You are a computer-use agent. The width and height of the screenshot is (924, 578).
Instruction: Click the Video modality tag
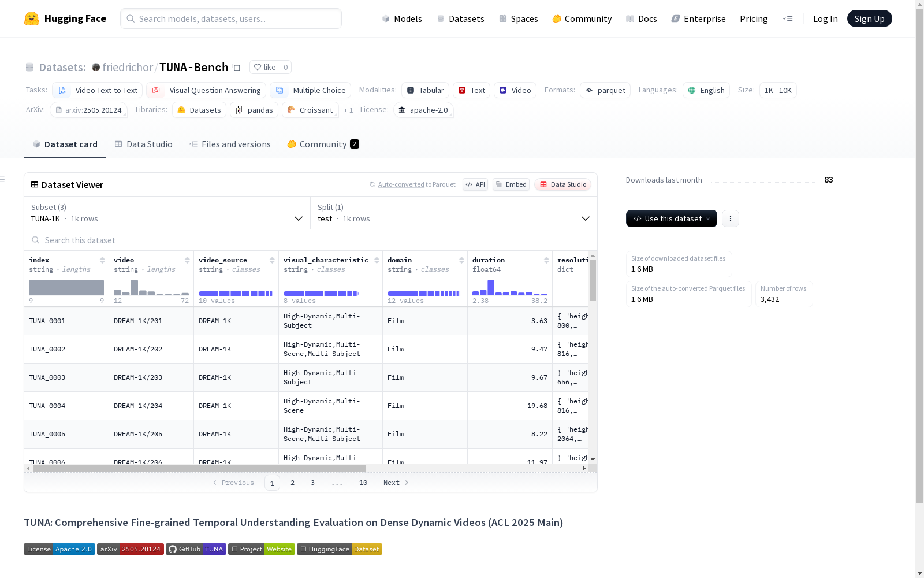pyautogui.click(x=515, y=90)
